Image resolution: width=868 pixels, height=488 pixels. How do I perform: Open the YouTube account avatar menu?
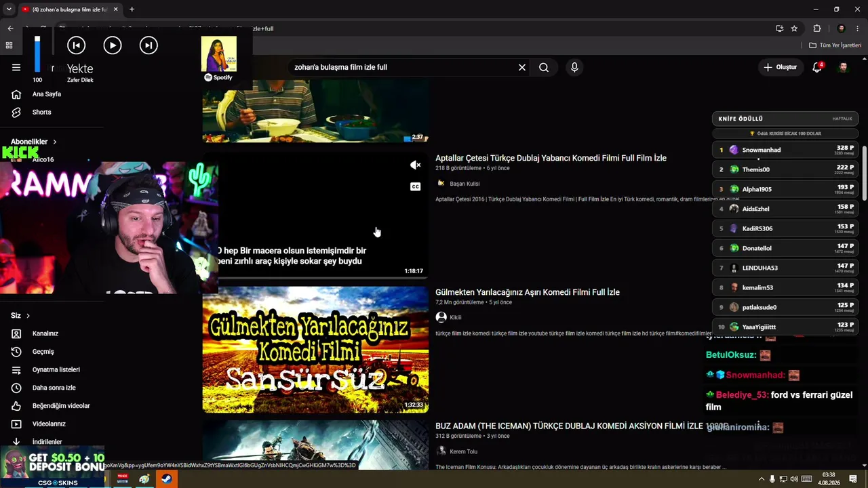coord(843,67)
